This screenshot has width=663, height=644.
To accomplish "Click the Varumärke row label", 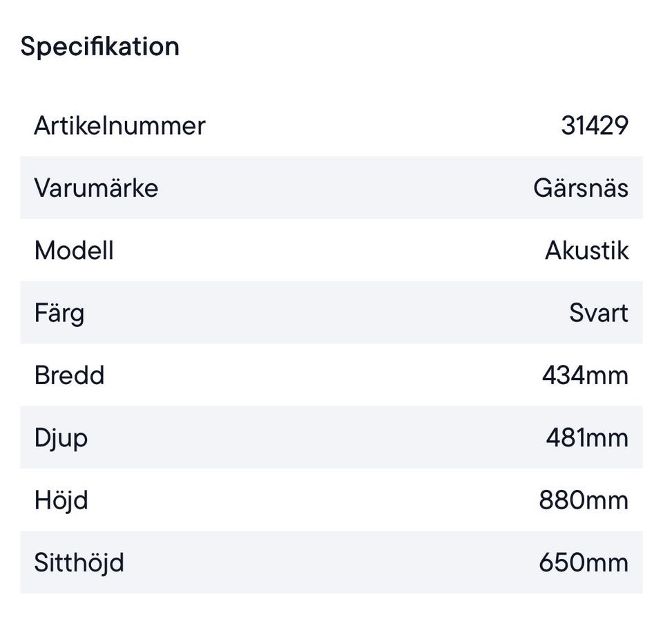I will pyautogui.click(x=96, y=188).
